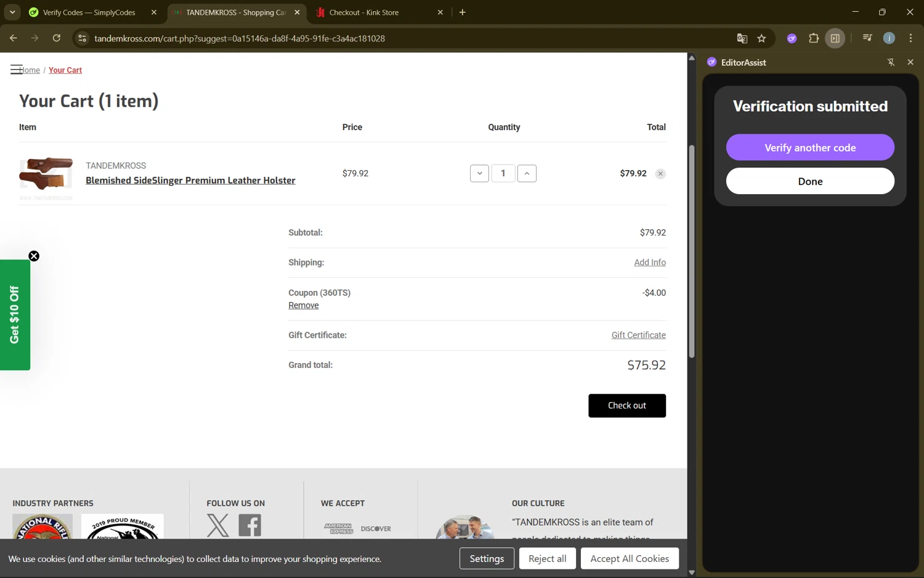Open the Extensions puzzle icon
This screenshot has height=578, width=924.
pyautogui.click(x=814, y=38)
